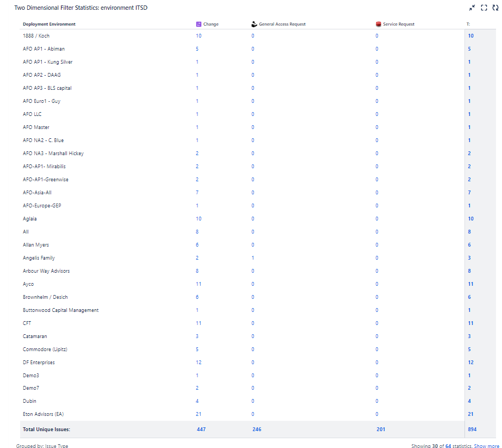Click the T: column header

(468, 24)
